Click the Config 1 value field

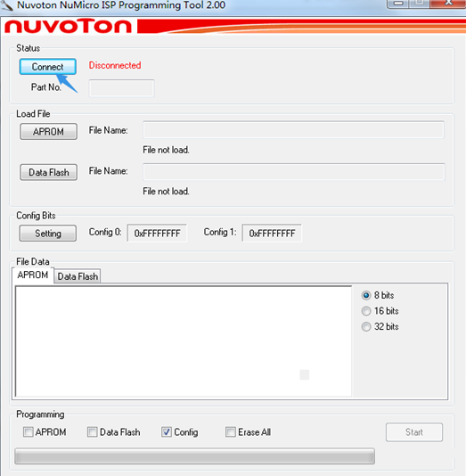272,234
